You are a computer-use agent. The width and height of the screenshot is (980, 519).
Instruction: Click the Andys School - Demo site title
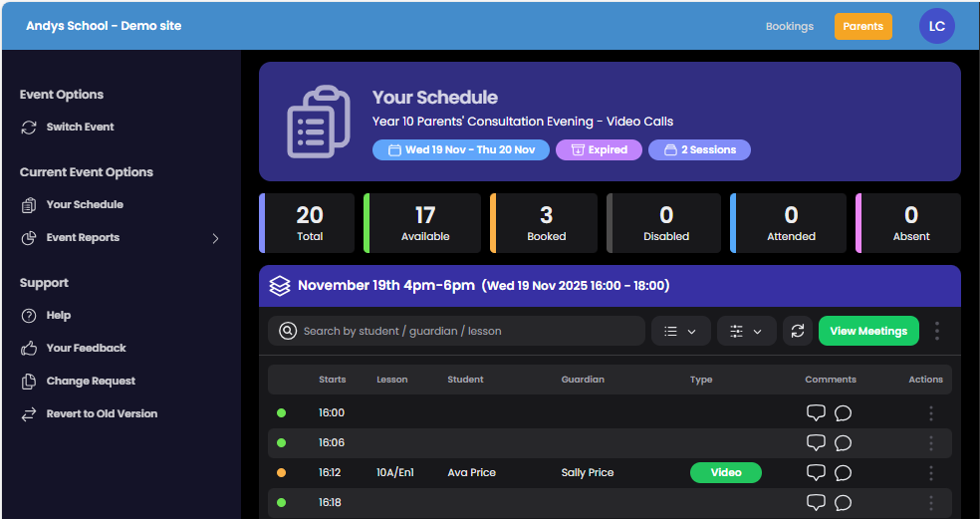click(x=104, y=26)
